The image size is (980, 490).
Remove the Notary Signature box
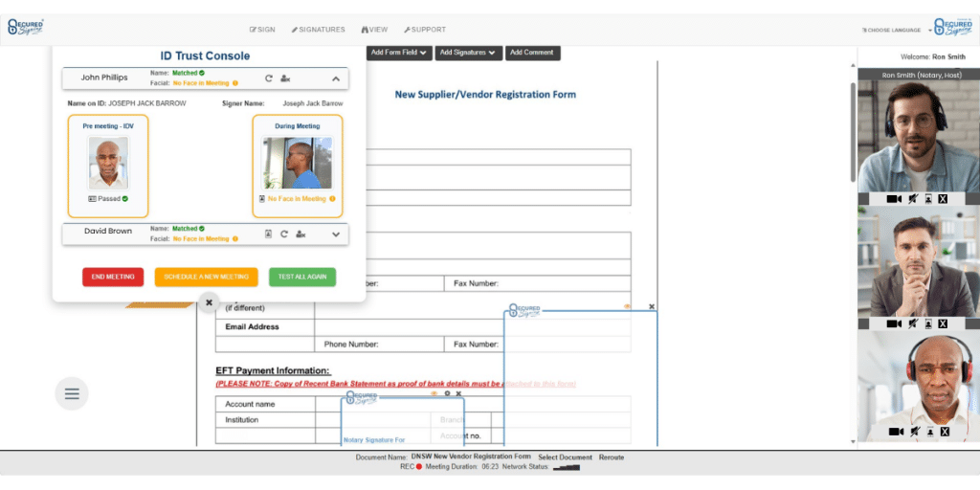(458, 393)
